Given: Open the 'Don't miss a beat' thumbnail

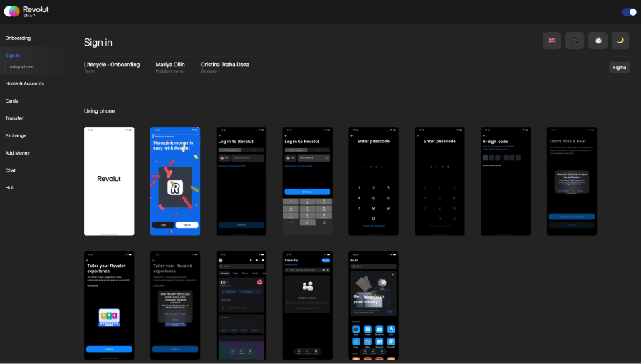Looking at the screenshot, I should (572, 181).
